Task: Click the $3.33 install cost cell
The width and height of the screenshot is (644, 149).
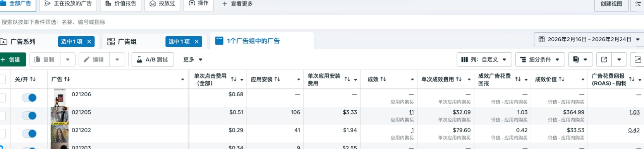Action: coord(350,112)
